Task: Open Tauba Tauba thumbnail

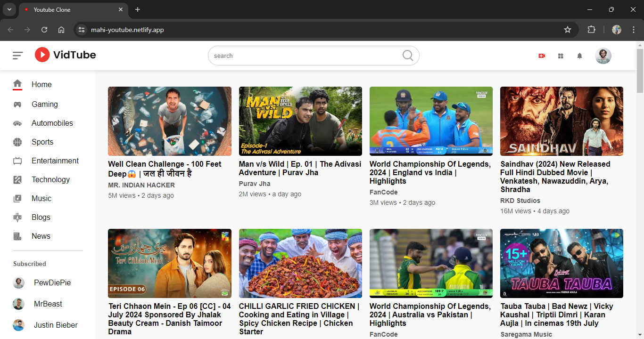Action: pos(561,263)
